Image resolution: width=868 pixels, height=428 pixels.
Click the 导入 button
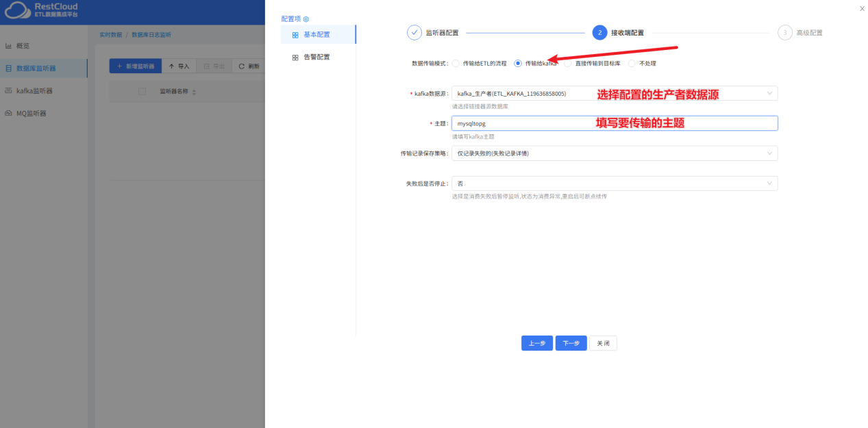coord(179,66)
